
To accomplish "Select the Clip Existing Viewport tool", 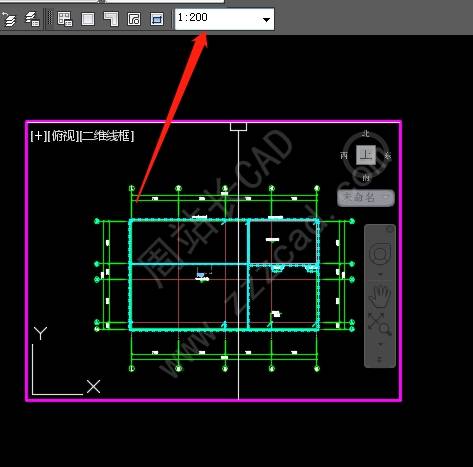I will click(x=157, y=19).
